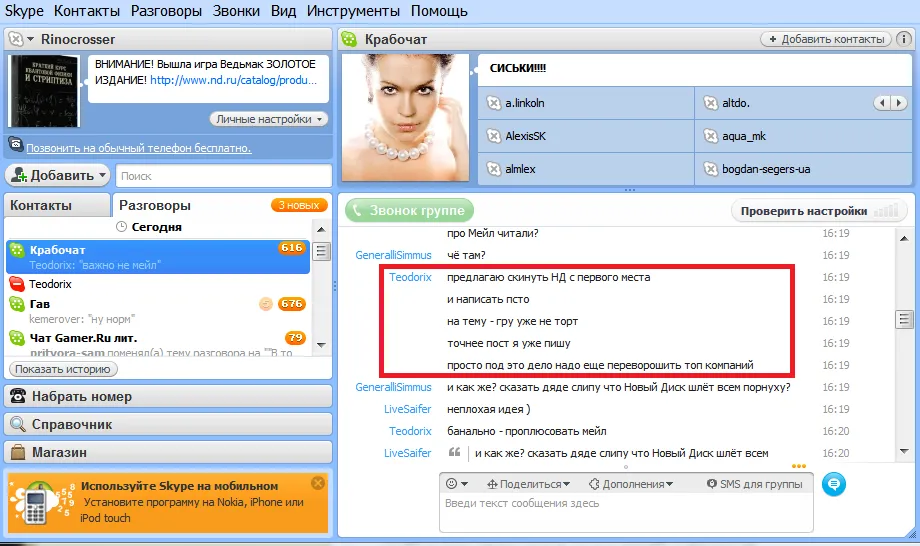This screenshot has width=920, height=546.
Task: Click the 3 новых badge
Action: click(299, 205)
